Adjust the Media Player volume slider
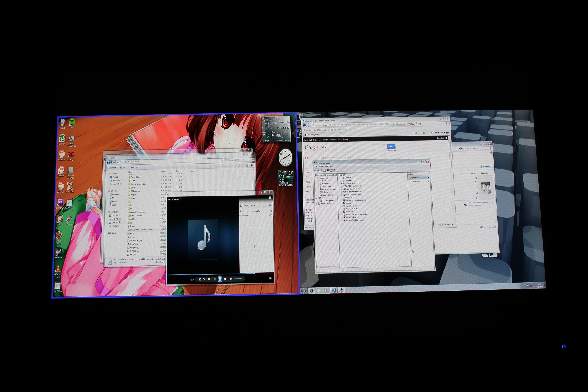 (238, 279)
